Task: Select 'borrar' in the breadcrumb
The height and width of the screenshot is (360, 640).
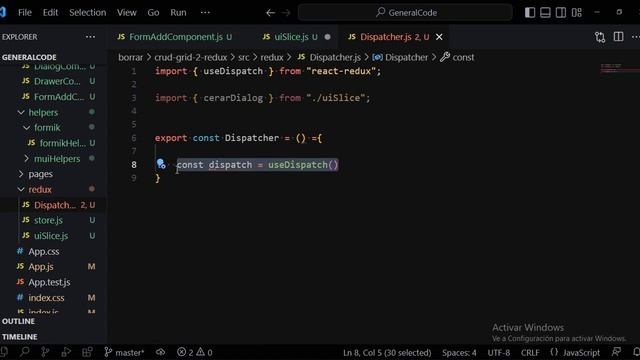Action: coord(131,57)
